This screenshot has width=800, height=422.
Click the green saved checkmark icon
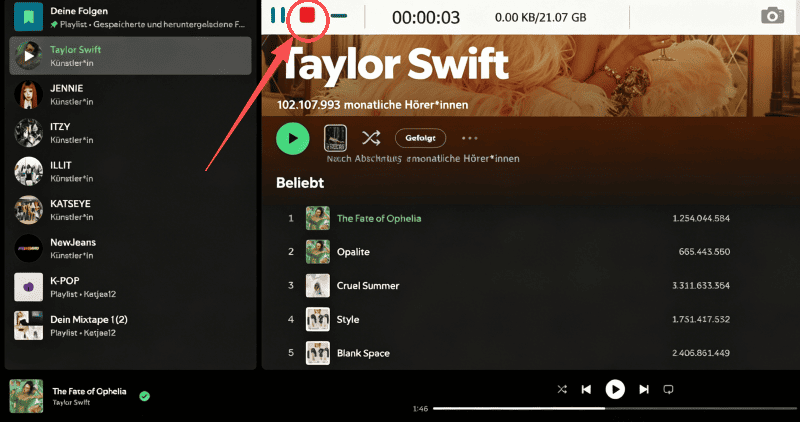(x=144, y=396)
